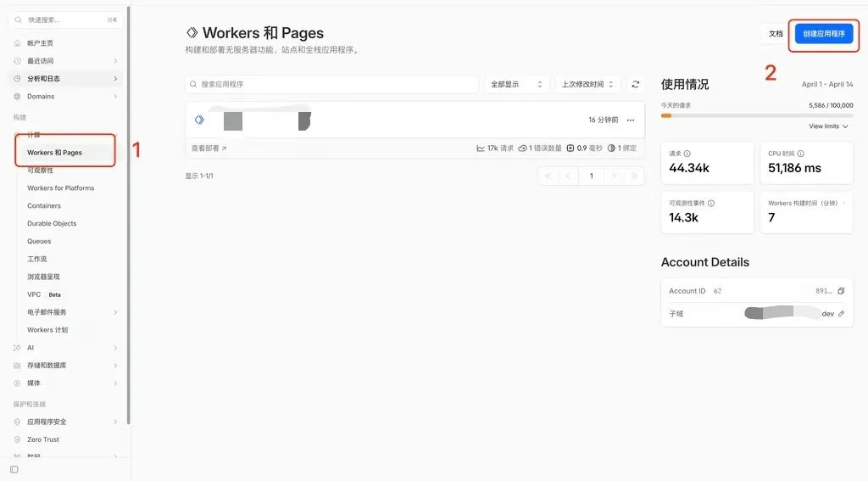
Task: Expand the 应用程序安全 chevron
Action: [115, 422]
